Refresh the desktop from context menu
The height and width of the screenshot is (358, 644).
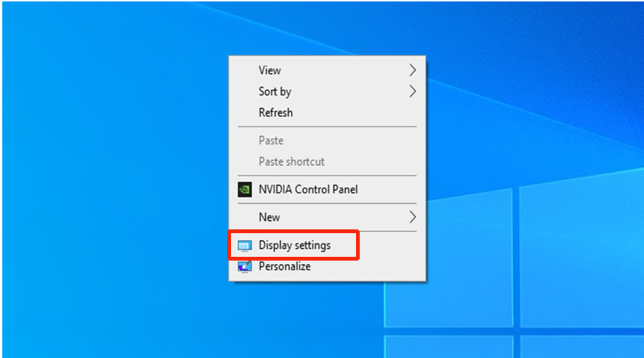coord(275,113)
